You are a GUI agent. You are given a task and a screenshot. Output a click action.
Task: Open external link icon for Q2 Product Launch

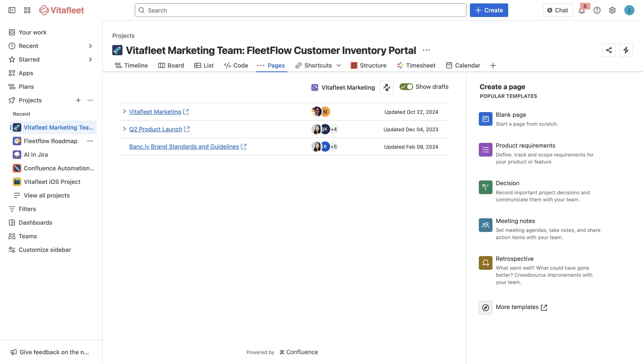(x=187, y=129)
